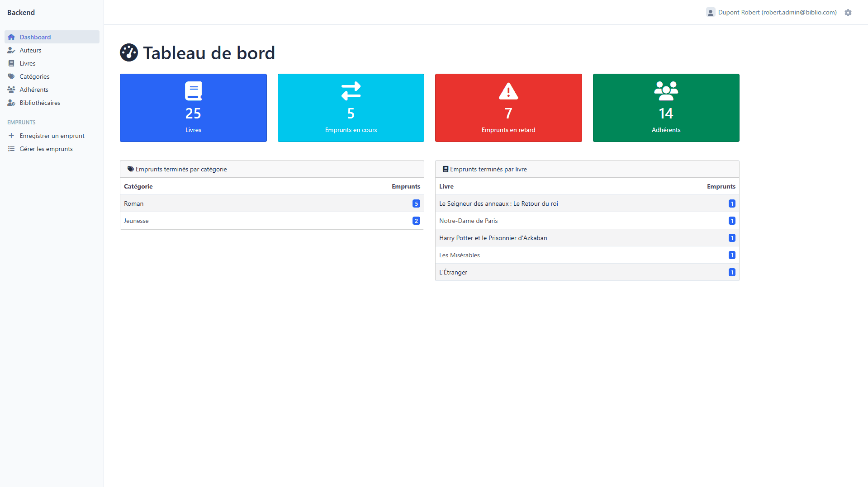
Task: Open the blue Livres statistics card
Action: tap(193, 108)
